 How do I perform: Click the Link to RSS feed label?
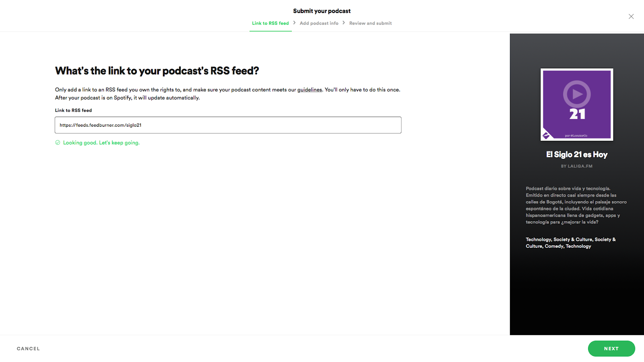click(x=74, y=110)
